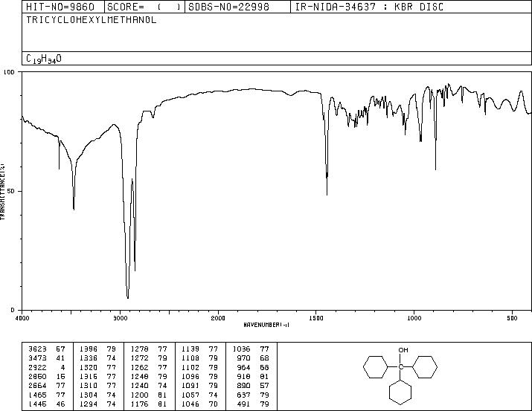Viewport: 532px width, 411px height.
Task: Select peak table entry 970
Action: 253,358
